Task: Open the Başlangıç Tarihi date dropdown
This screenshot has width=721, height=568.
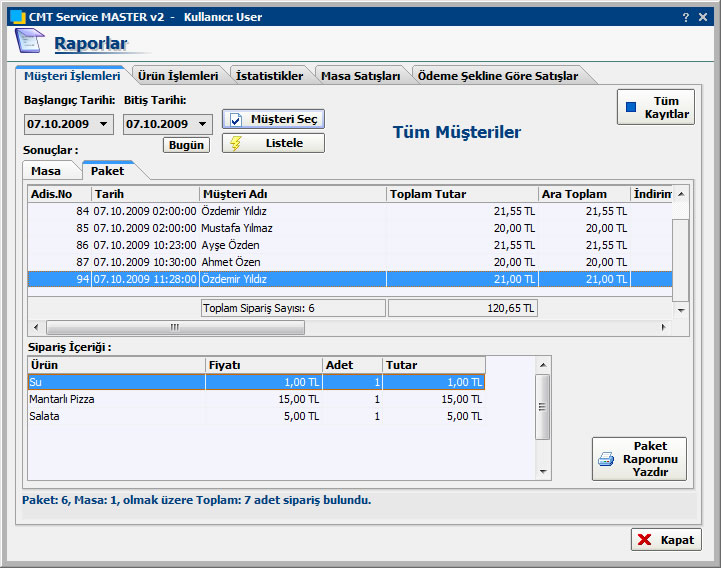Action: [105, 124]
